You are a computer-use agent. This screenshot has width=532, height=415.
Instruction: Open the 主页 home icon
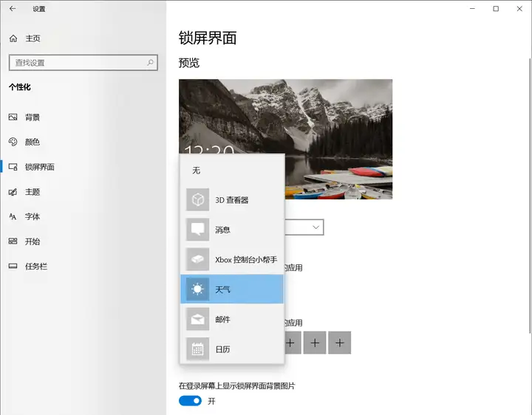click(13, 38)
